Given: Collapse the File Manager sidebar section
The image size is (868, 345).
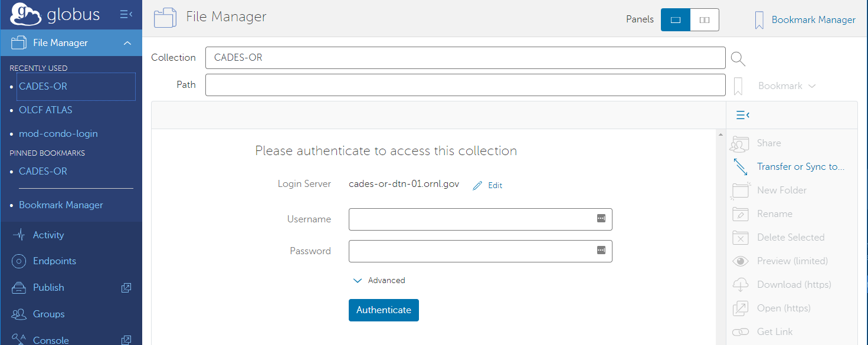Looking at the screenshot, I should coord(127,43).
